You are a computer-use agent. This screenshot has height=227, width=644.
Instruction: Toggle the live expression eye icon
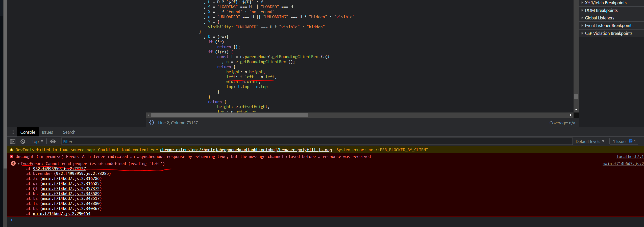(53, 141)
